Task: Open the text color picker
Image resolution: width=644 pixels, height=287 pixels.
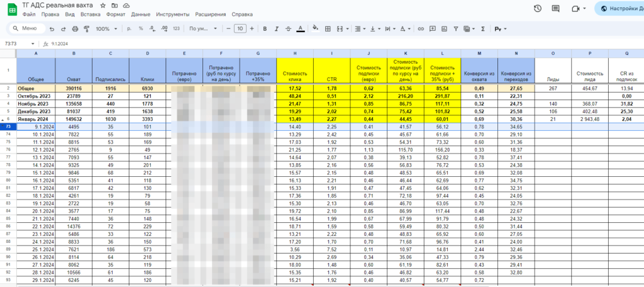Action: point(300,29)
